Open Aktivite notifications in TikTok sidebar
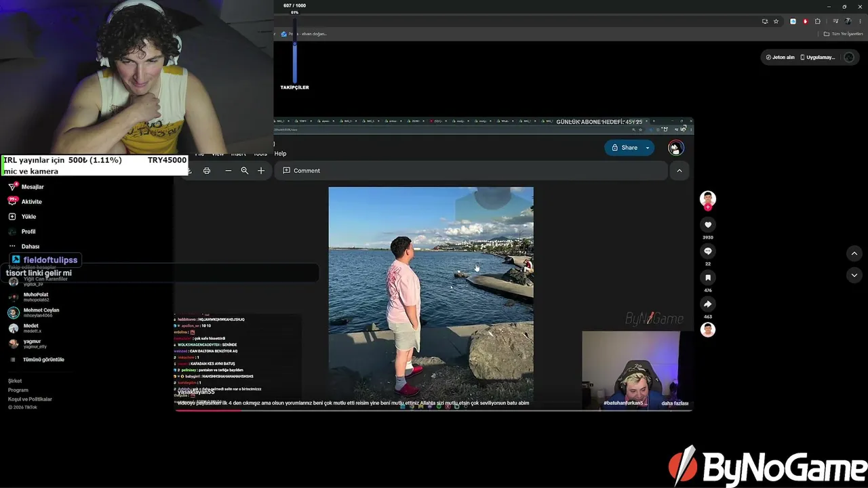 click(x=25, y=201)
